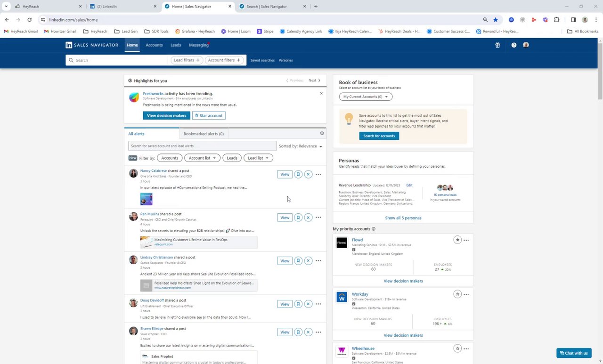Image resolution: width=603 pixels, height=364 pixels.
Task: Open more options for Shawn Elledge's alert
Action: [x=318, y=332]
